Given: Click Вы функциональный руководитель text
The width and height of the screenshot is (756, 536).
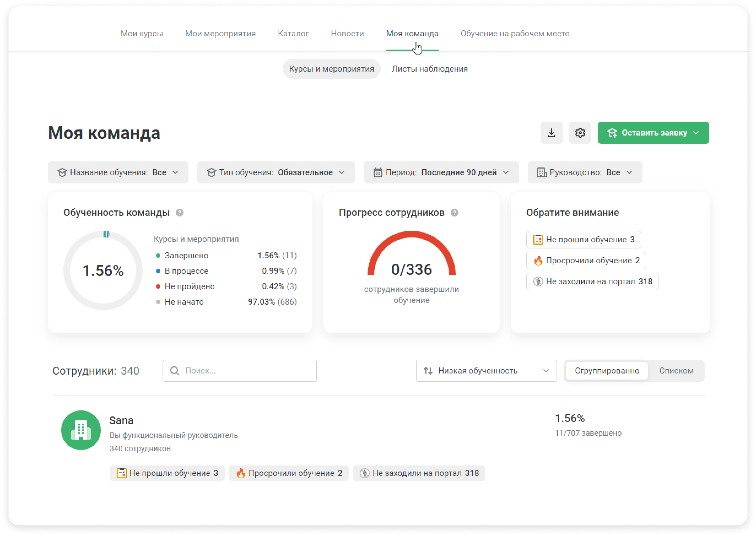Looking at the screenshot, I should [x=174, y=435].
